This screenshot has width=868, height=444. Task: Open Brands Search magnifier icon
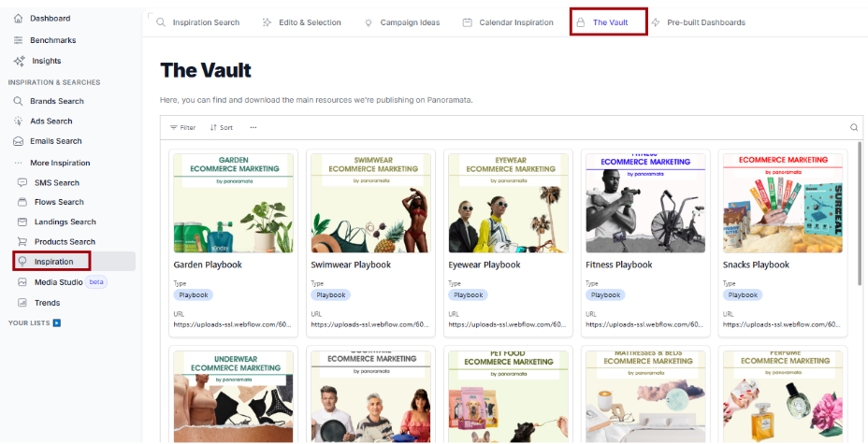tap(19, 101)
